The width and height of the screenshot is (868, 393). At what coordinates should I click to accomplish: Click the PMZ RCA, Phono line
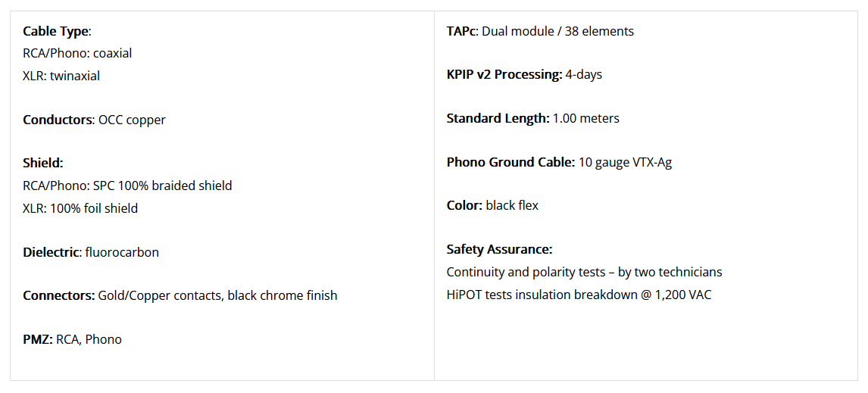[x=72, y=339]
